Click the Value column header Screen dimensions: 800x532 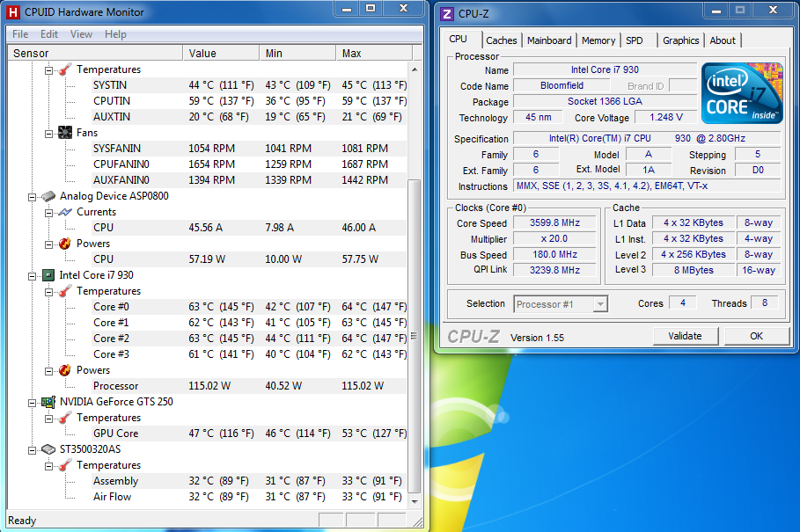[x=221, y=53]
